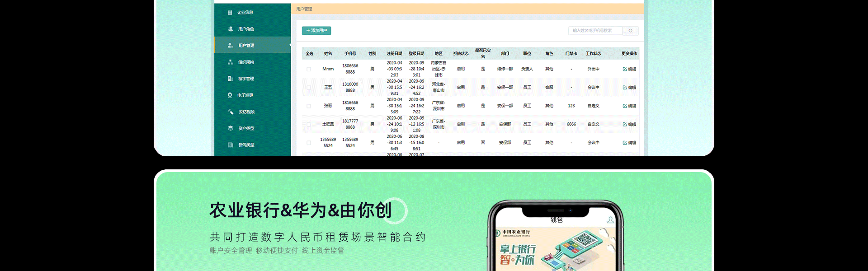The image size is (868, 271).
Task: Click the 用户管理 breadcrumb text
Action: tap(304, 9)
